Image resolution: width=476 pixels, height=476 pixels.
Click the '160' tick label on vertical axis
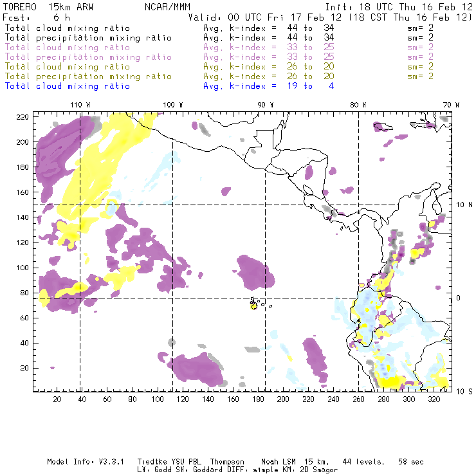click(x=23, y=192)
